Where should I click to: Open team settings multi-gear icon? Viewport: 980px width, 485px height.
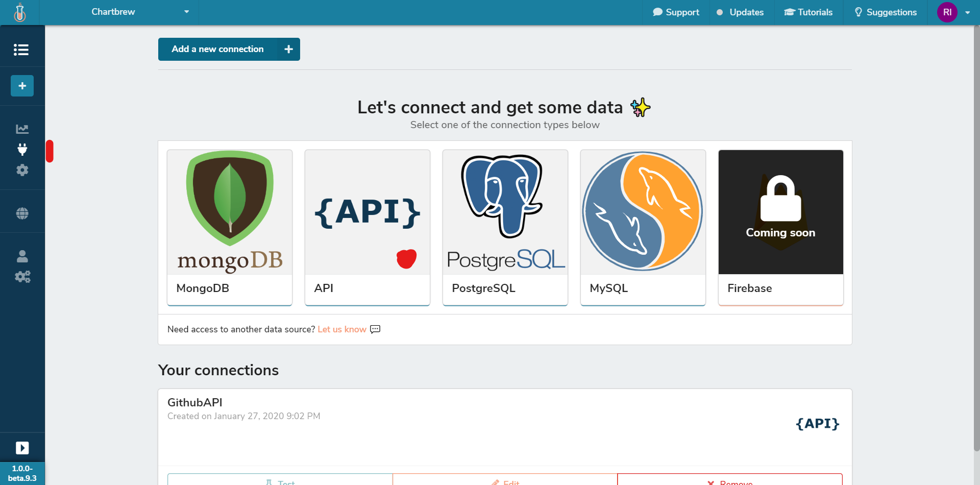[22, 277]
